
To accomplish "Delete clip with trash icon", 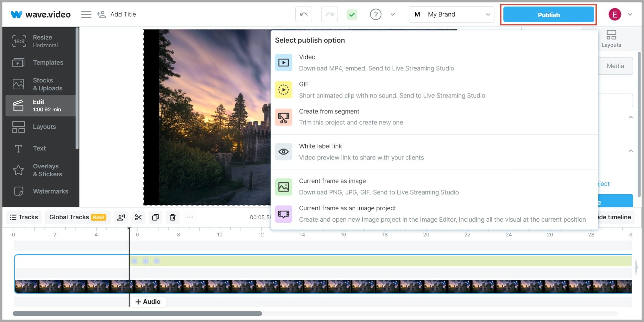I will [x=173, y=217].
